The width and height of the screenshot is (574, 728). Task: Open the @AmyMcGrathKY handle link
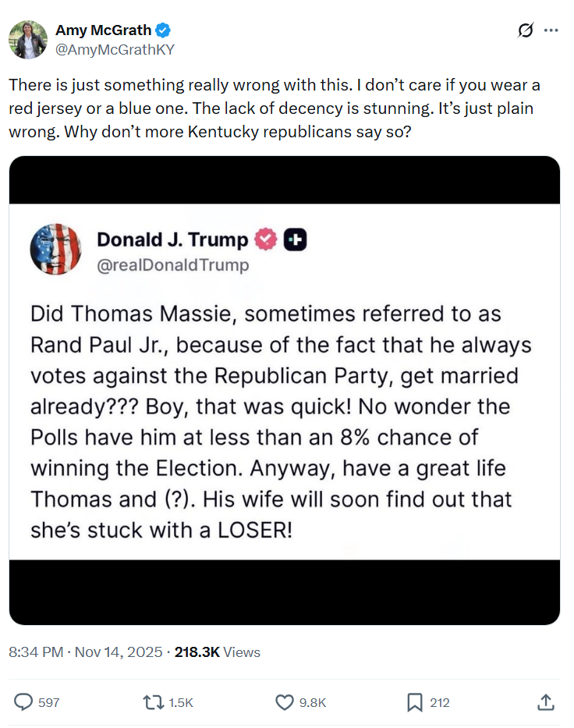[x=115, y=49]
